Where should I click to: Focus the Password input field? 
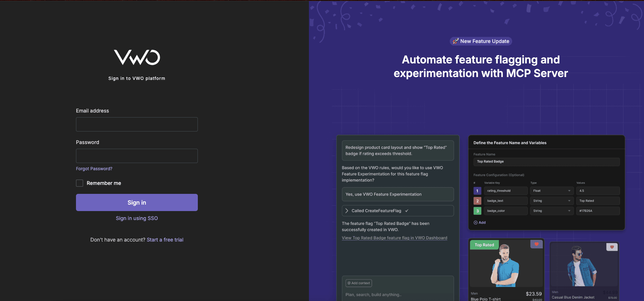tap(137, 156)
